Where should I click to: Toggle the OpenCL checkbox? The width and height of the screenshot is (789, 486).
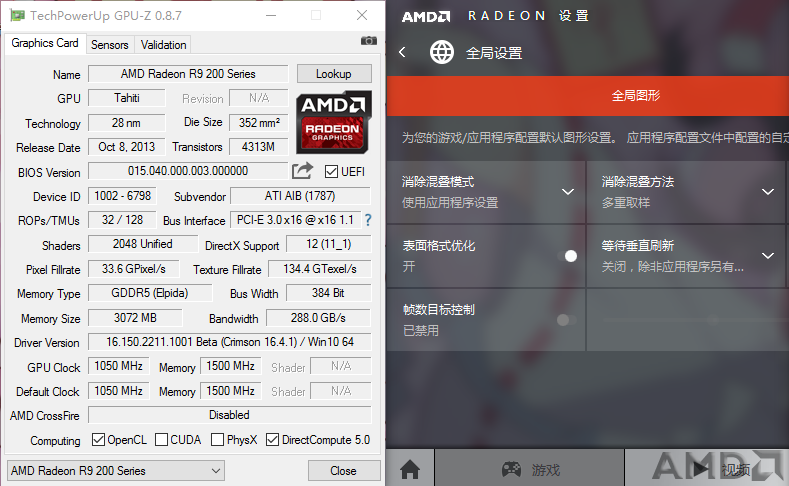tap(98, 440)
